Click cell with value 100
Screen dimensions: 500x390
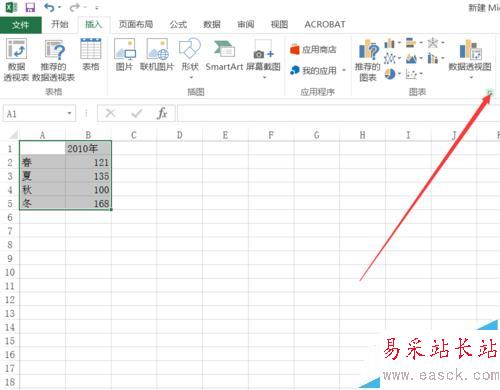pyautogui.click(x=88, y=190)
